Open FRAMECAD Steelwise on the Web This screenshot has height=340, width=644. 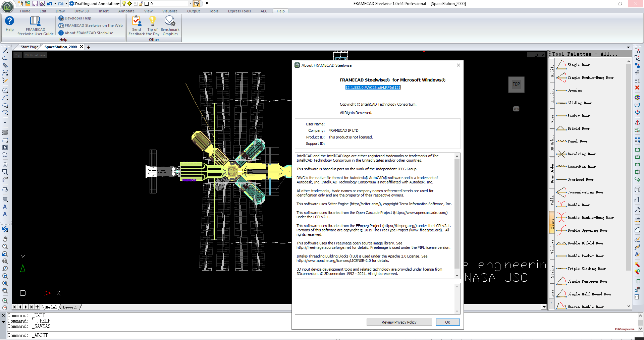tap(91, 25)
